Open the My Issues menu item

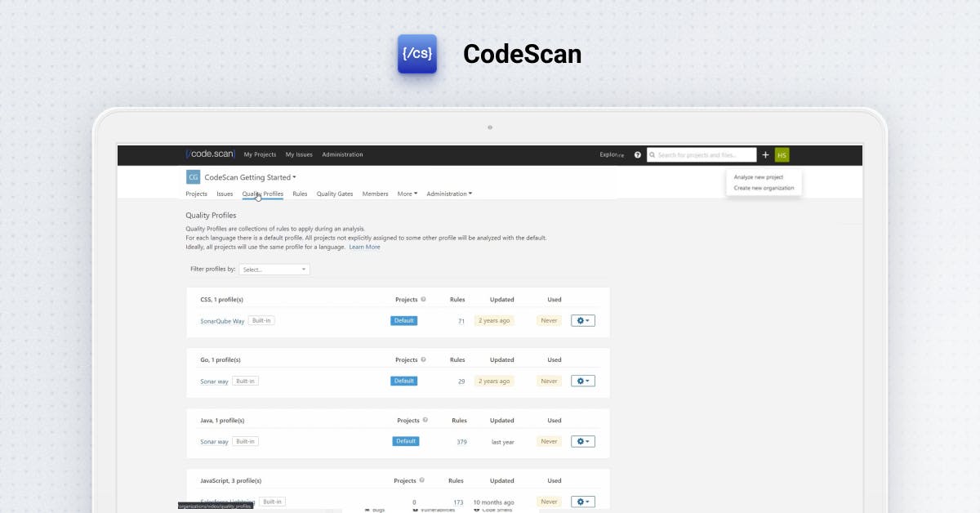299,154
